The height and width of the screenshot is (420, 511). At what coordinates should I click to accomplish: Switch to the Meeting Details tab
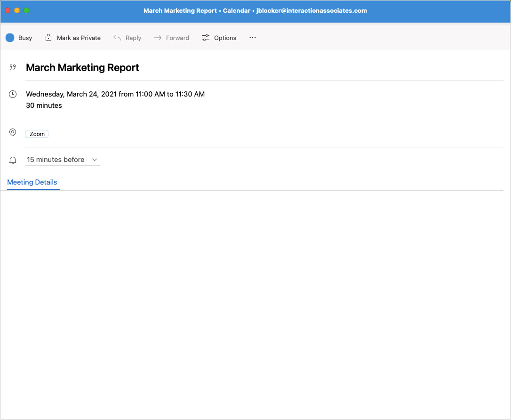32,182
